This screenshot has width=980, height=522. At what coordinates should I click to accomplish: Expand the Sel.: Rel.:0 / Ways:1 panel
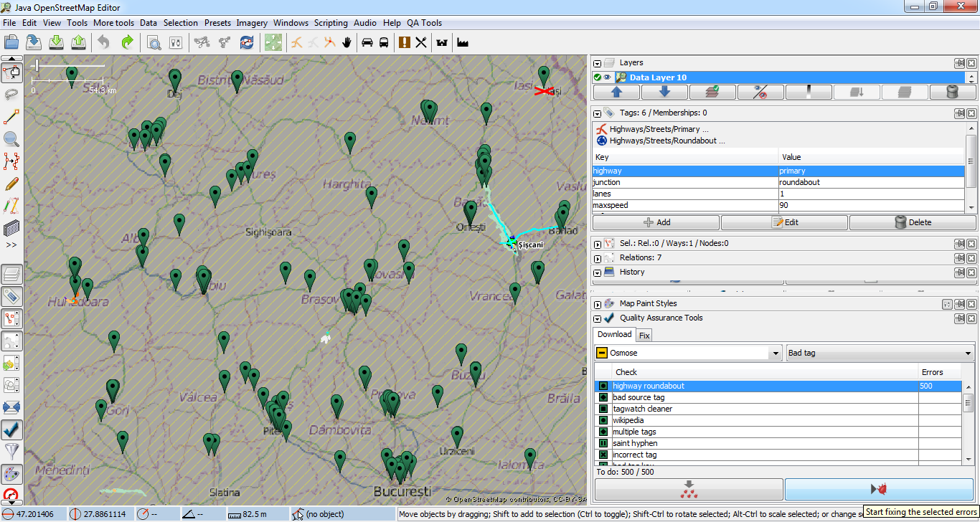click(x=597, y=244)
